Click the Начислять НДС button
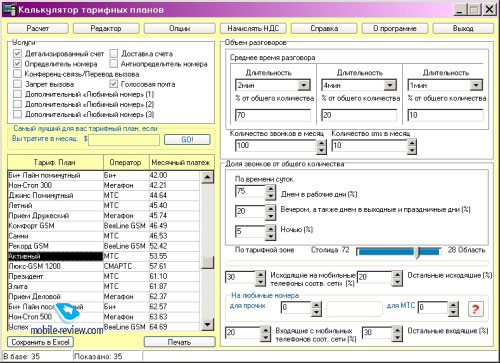The width and height of the screenshot is (500, 363). click(253, 28)
